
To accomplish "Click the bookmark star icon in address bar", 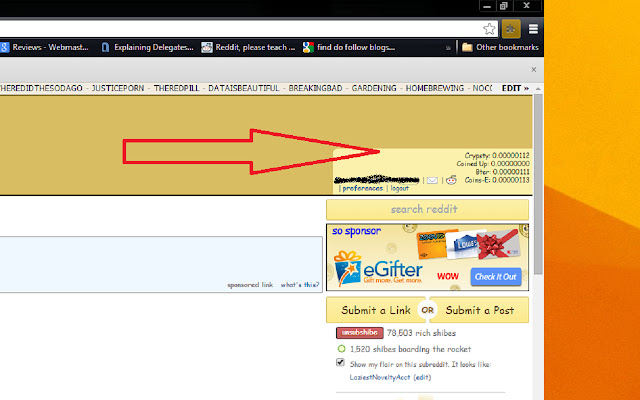I will tap(490, 29).
